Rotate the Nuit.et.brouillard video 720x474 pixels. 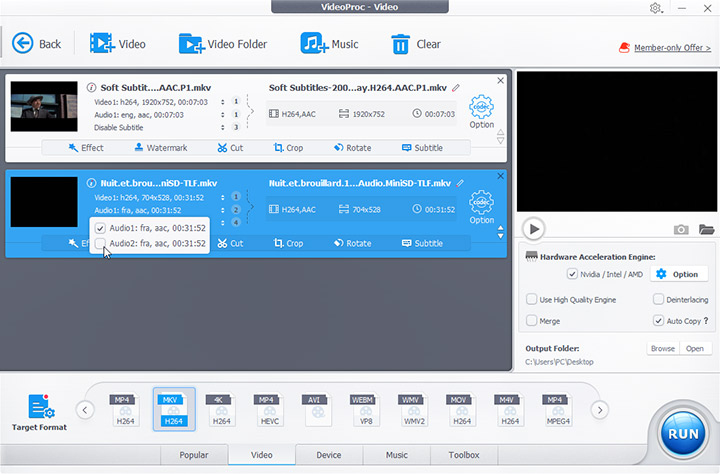352,243
